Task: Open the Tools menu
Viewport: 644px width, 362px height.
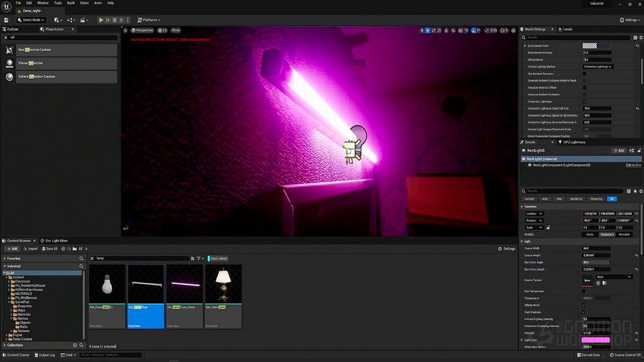Action: (x=58, y=3)
